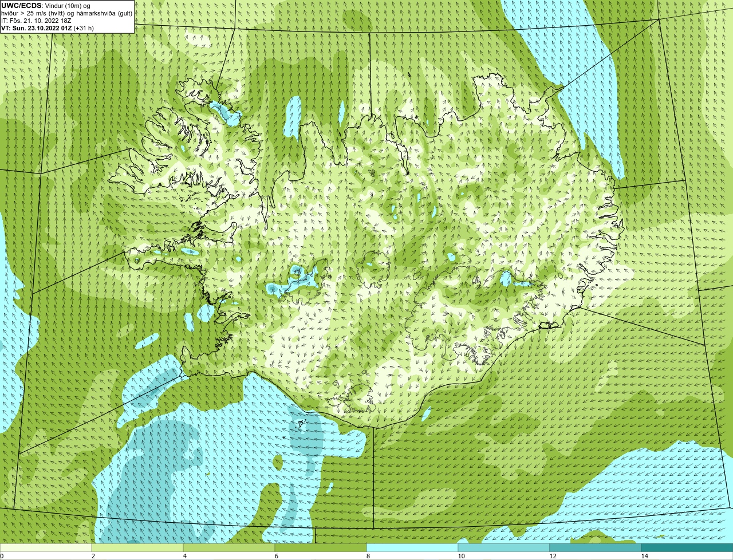Click the darker green 6–8 legend color segment
The width and height of the screenshot is (733, 560).
[321, 548]
